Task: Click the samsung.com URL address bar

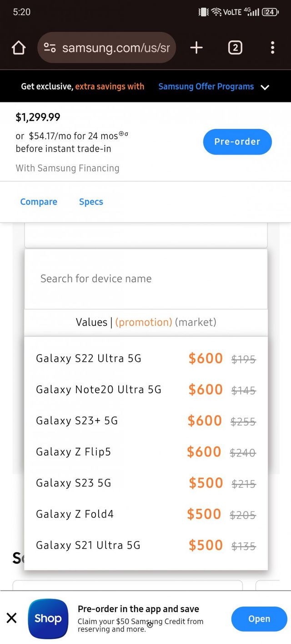Action: pos(115,48)
